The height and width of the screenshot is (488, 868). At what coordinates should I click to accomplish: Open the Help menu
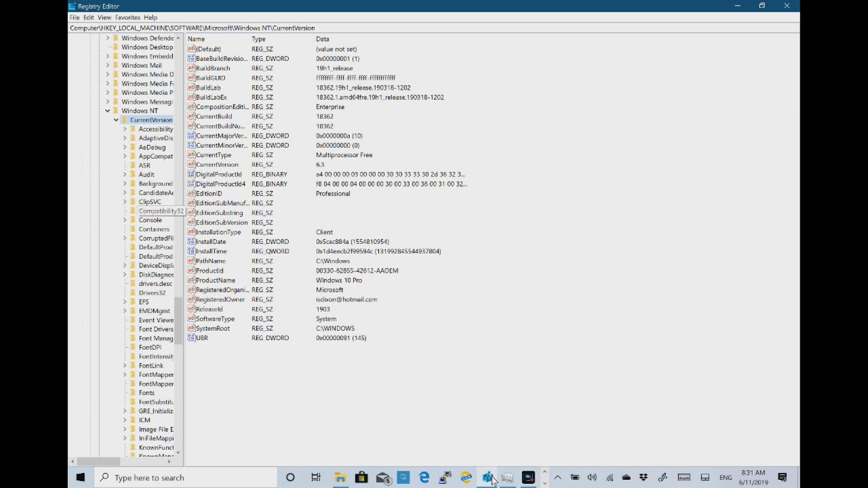pos(151,18)
